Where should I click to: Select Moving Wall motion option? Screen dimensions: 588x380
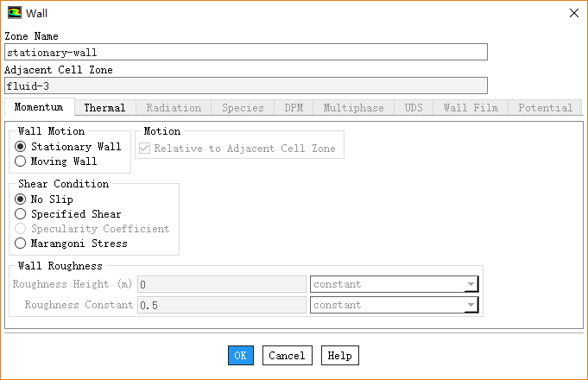click(21, 161)
